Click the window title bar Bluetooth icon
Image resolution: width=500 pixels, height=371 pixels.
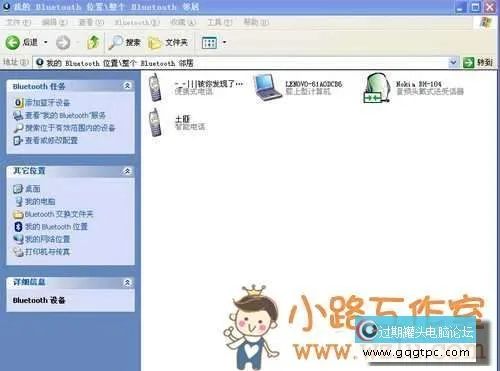[x=6, y=6]
